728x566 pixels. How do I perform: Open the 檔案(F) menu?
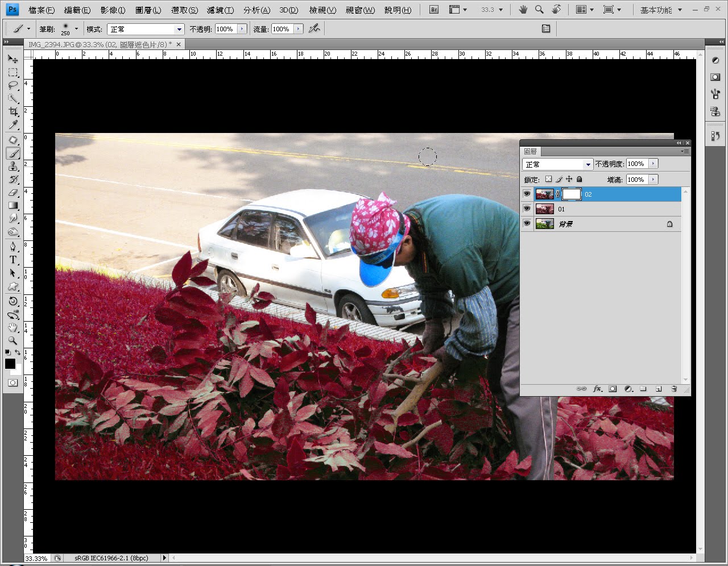tap(42, 10)
